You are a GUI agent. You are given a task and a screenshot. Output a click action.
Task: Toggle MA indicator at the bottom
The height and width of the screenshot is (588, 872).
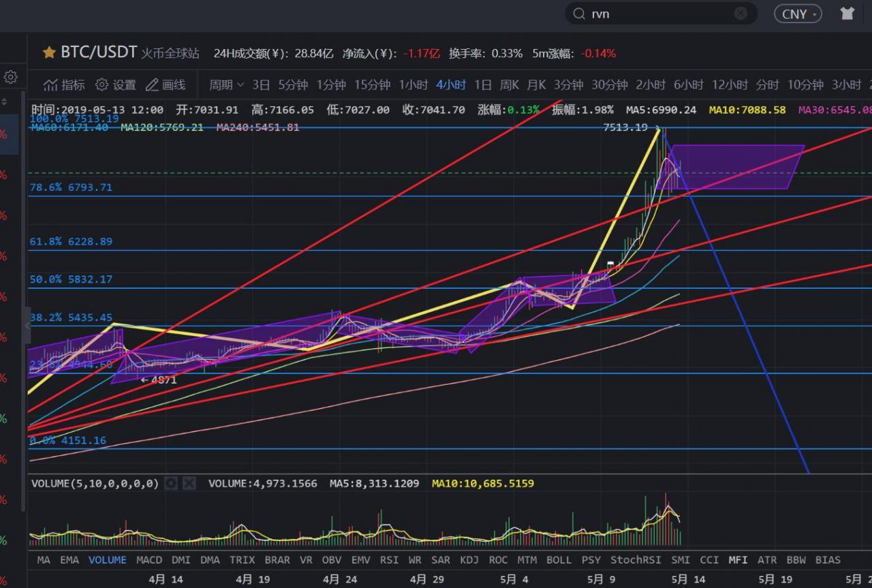pos(44,560)
